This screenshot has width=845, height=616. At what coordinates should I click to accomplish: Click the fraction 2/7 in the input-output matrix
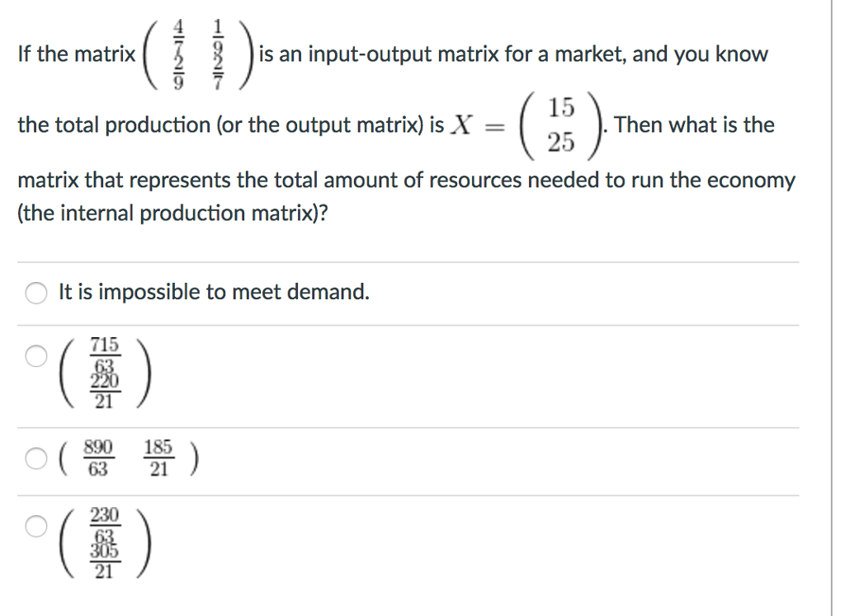[216, 70]
